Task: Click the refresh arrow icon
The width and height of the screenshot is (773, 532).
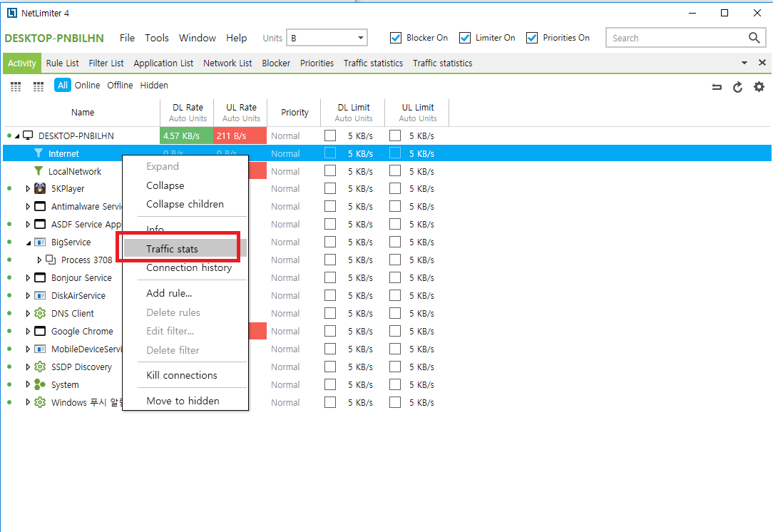Action: point(737,87)
